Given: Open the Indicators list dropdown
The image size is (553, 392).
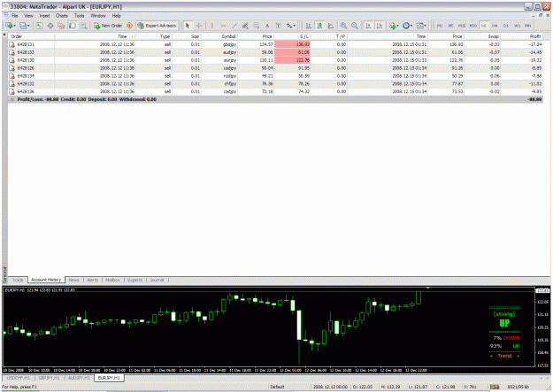Looking at the screenshot, I should [394, 26].
